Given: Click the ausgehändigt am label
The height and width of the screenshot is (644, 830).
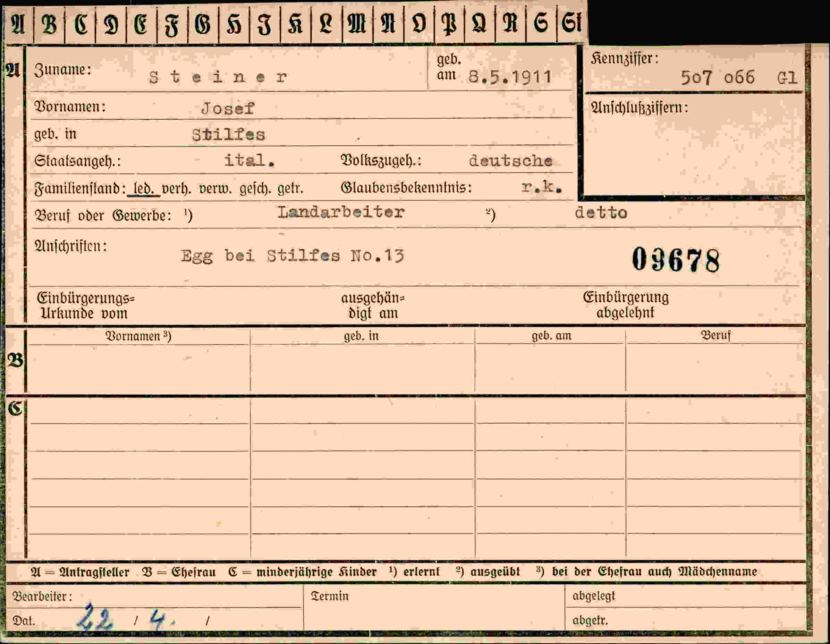Looking at the screenshot, I should (373, 306).
